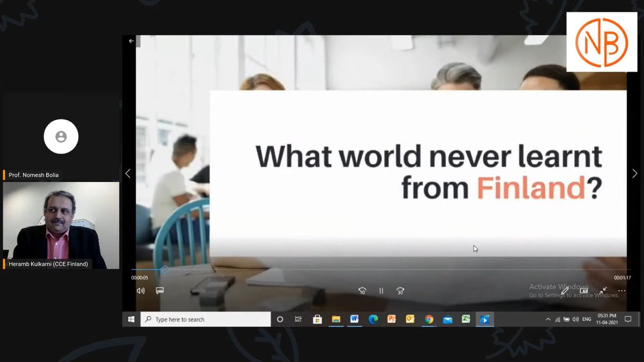Image resolution: width=644 pixels, height=362 pixels.
Task: Click Prof. Nomesh Bolia avatar tile
Action: point(61,136)
